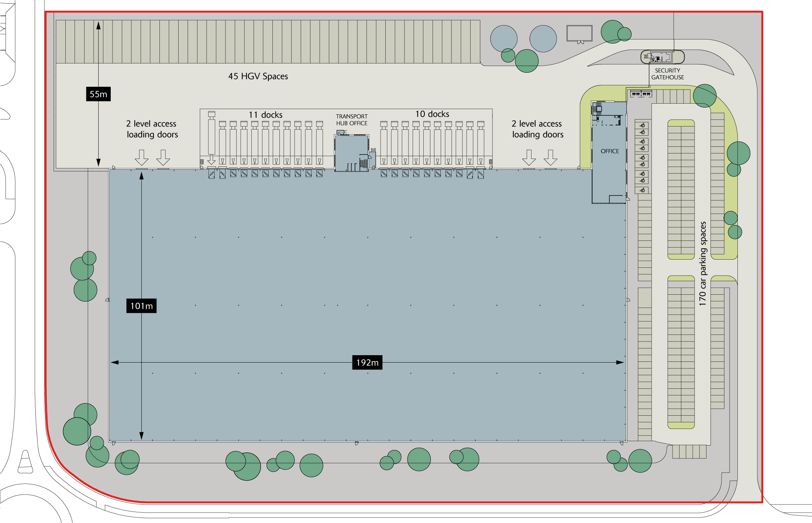Click the right '2 level access loading doors' text
Screen dimensions: 812x523
[537, 129]
